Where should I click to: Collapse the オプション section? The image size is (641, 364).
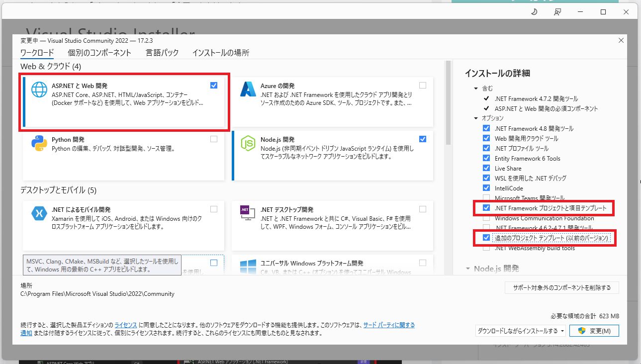pos(476,118)
